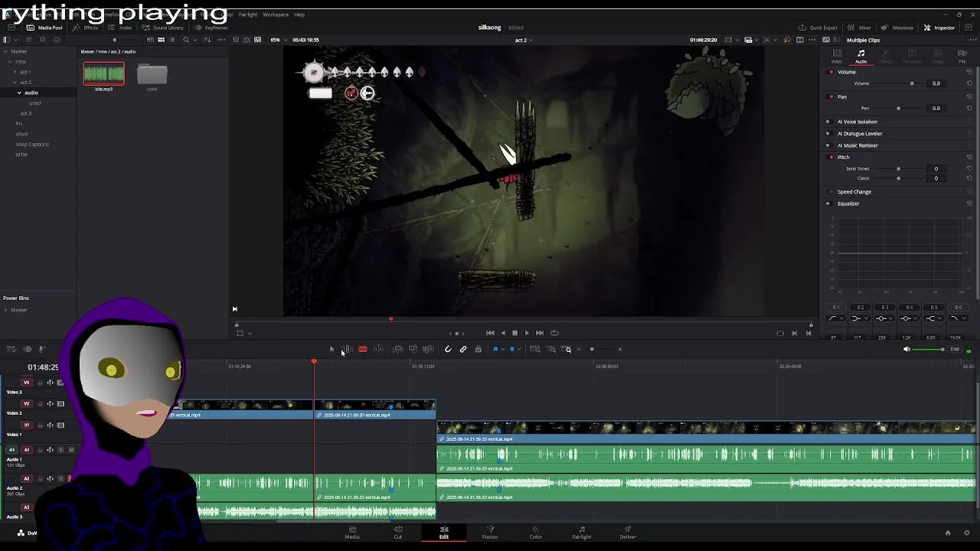Click the blue Flag icon

click(x=495, y=349)
